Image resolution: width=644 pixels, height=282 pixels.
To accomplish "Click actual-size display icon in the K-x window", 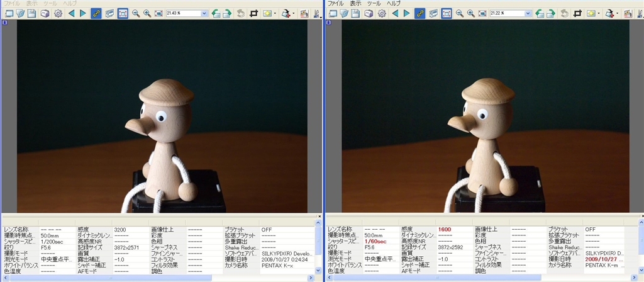I will tap(158, 14).
